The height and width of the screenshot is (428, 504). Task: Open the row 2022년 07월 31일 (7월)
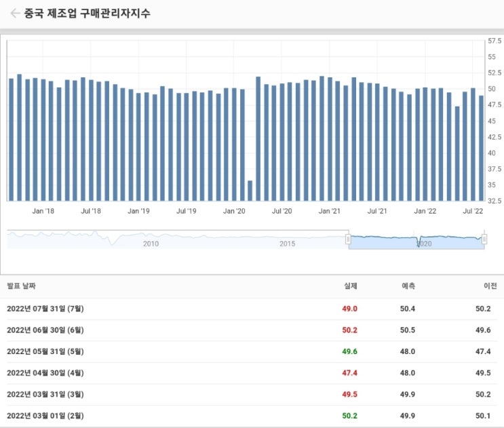click(x=252, y=309)
